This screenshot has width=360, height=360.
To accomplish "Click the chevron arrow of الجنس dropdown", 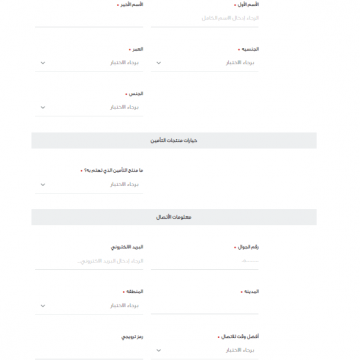I will point(43,107).
